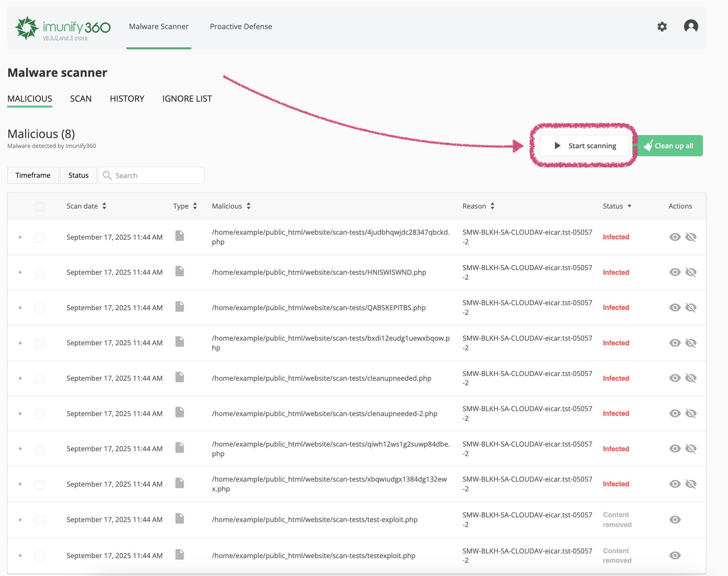This screenshot has width=728, height=576.
Task: Switch to Proactive Defense tab
Action: pos(241,26)
